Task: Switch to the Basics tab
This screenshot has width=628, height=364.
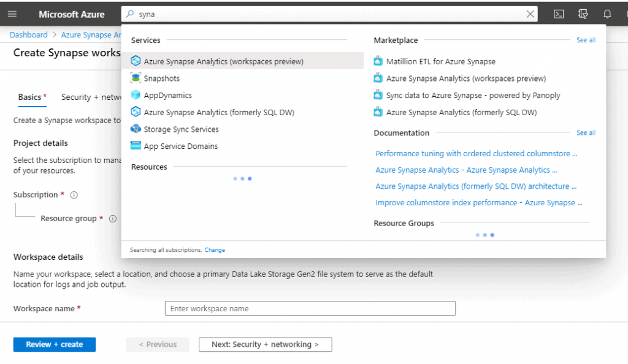Action: pos(29,97)
